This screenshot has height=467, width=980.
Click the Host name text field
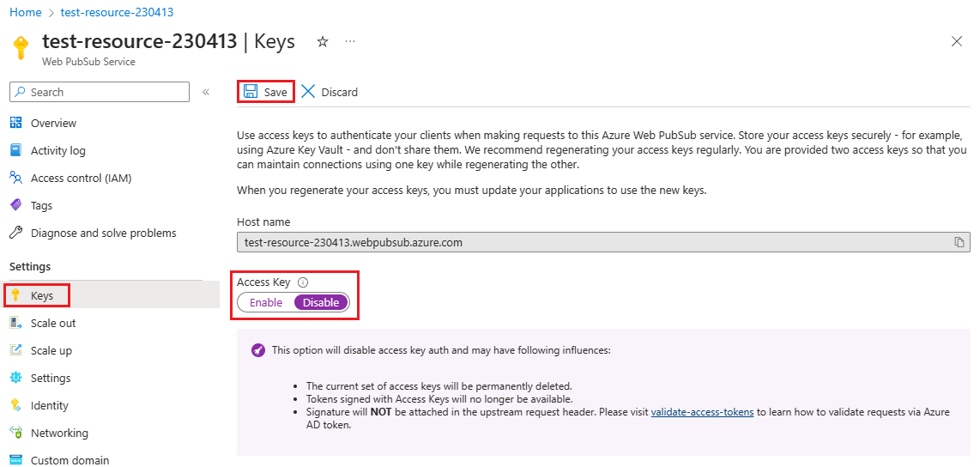point(592,242)
